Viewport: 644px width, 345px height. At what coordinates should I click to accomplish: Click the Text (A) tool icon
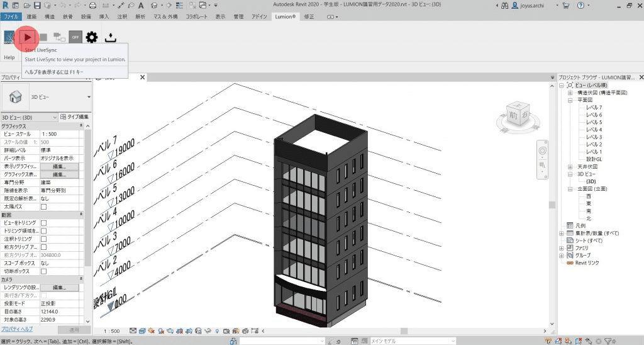[x=142, y=5]
